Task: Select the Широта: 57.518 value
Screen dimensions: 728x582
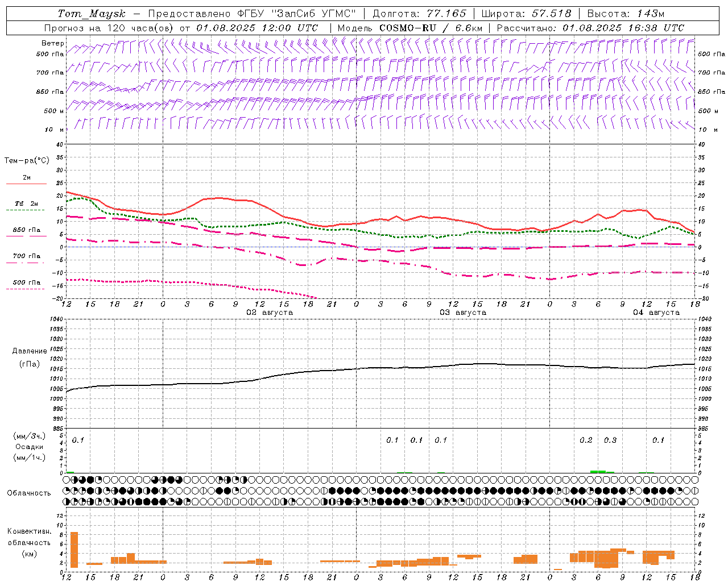Action: (526, 14)
